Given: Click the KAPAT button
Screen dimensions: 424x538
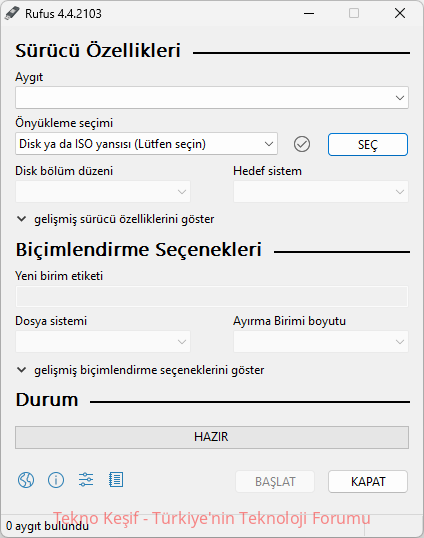Looking at the screenshot, I should (368, 482).
